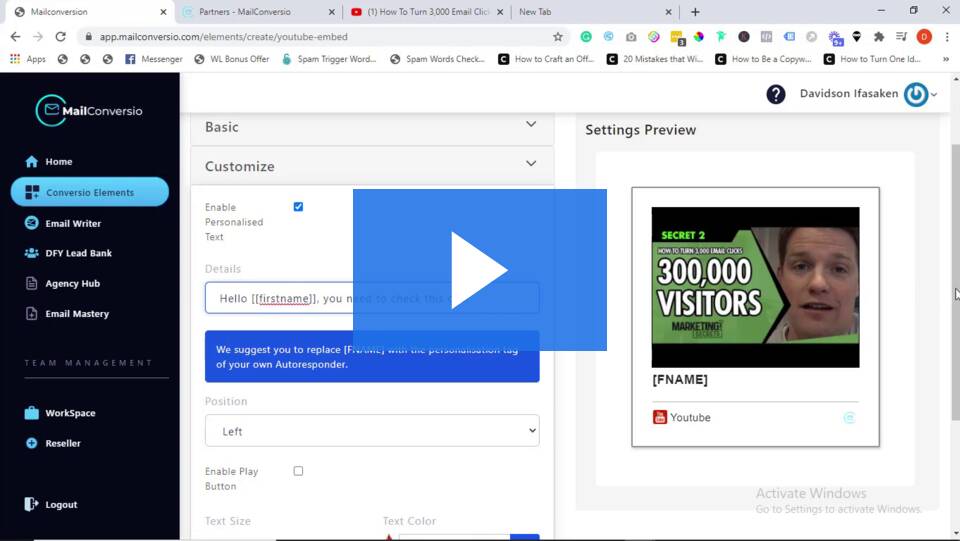Open a new browser tab with plus
Screen dimensions: 960x541
tap(695, 12)
